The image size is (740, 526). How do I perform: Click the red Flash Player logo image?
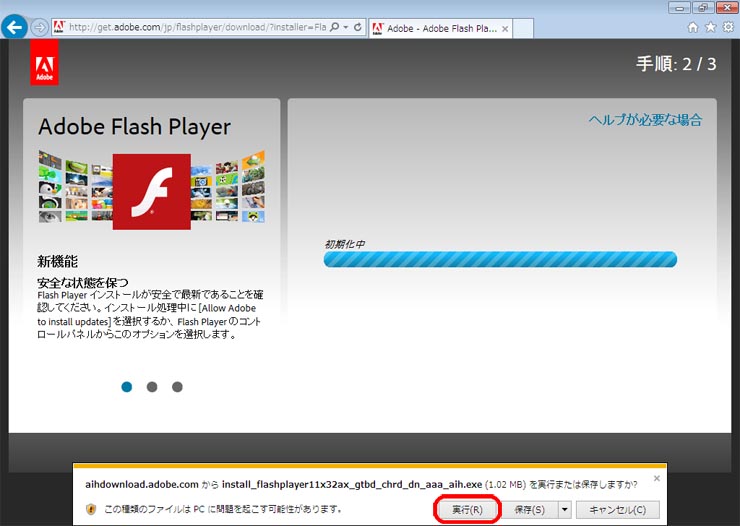[151, 192]
